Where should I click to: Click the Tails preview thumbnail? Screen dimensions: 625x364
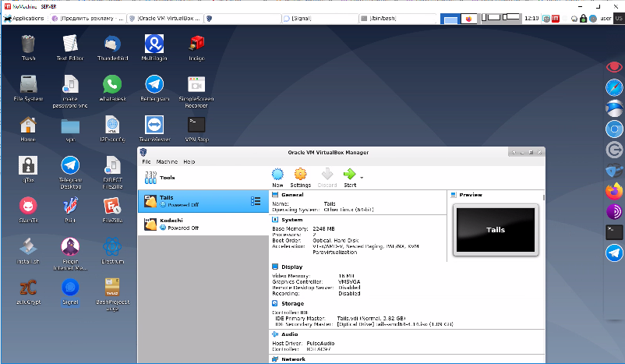(496, 230)
